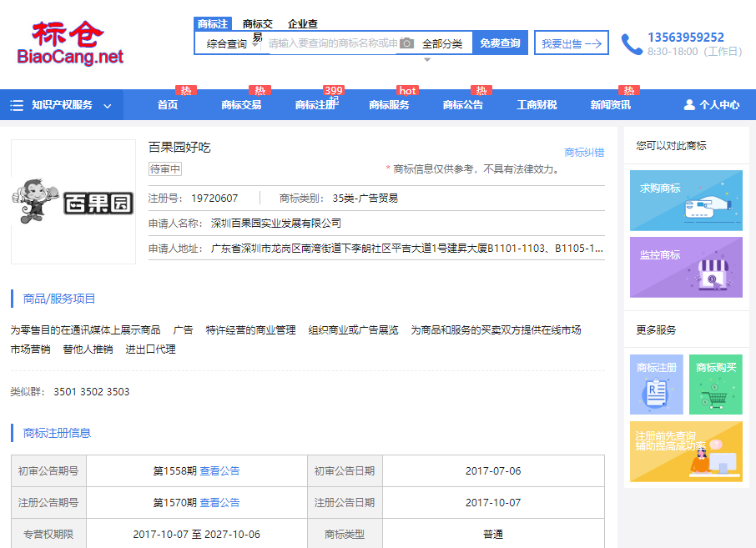Open the 监控商标 card
This screenshot has height=548, width=756.
click(686, 267)
